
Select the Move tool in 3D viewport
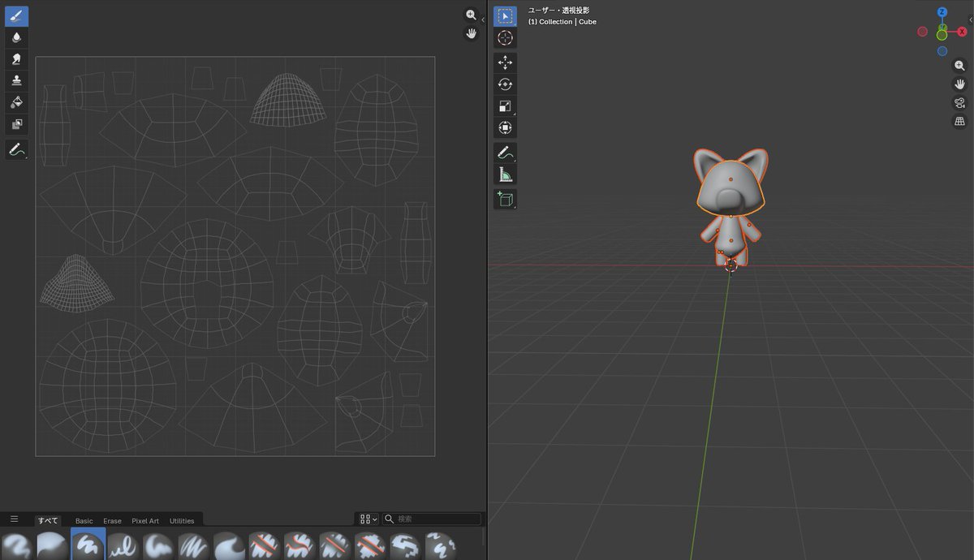pyautogui.click(x=505, y=63)
